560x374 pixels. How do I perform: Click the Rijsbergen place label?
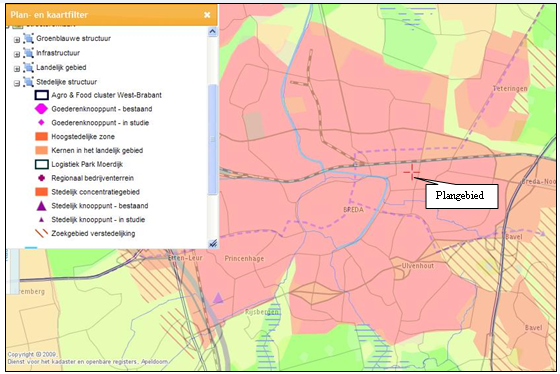[261, 312]
